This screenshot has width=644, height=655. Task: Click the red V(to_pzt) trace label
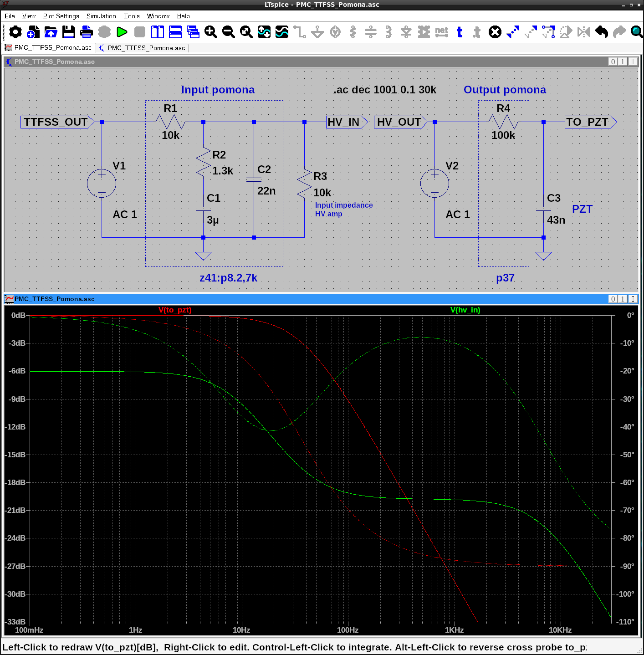(175, 310)
